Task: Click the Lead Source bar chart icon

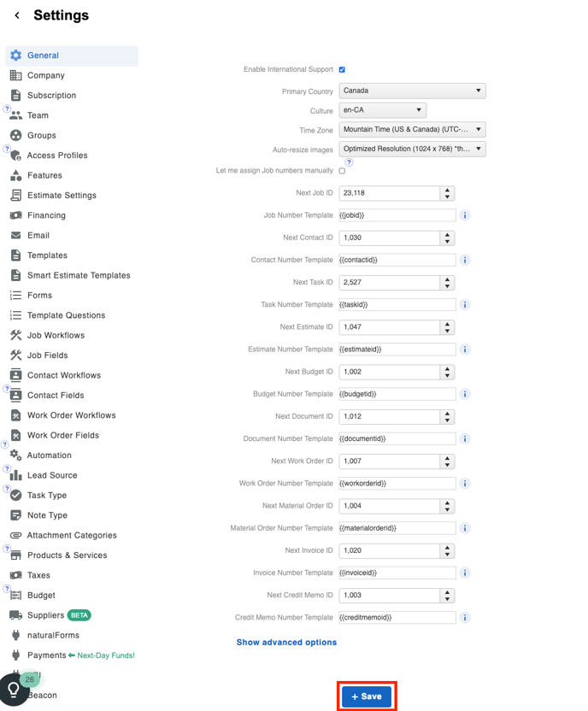Action: click(x=15, y=475)
